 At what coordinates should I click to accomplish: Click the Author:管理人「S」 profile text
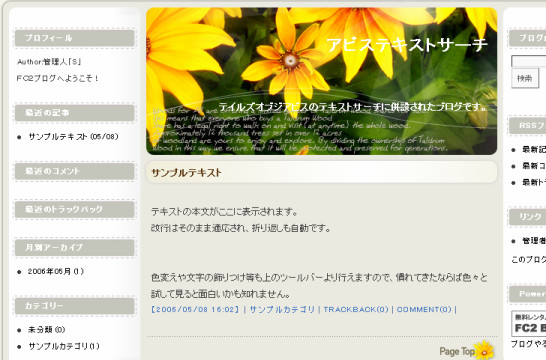pos(49,62)
